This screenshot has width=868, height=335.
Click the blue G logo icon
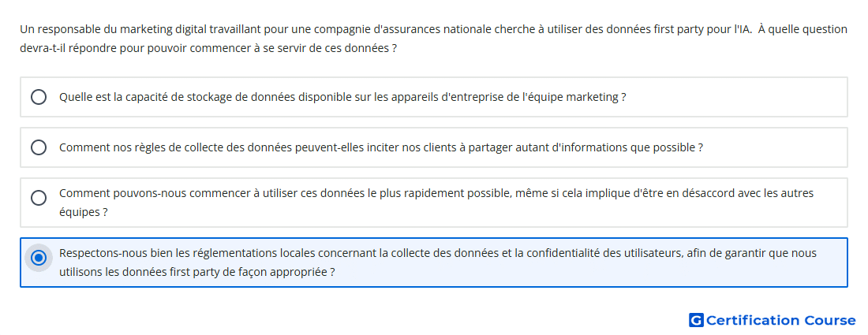pos(696,320)
